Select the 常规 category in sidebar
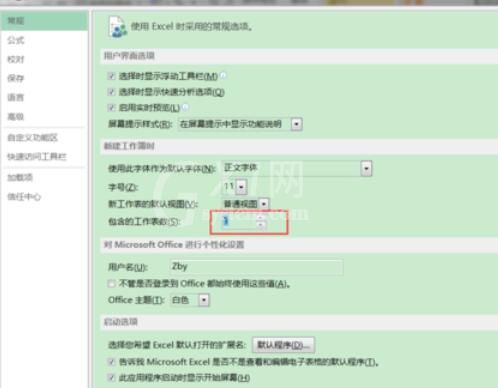Screen dimensions: 498x388 tap(45, 21)
